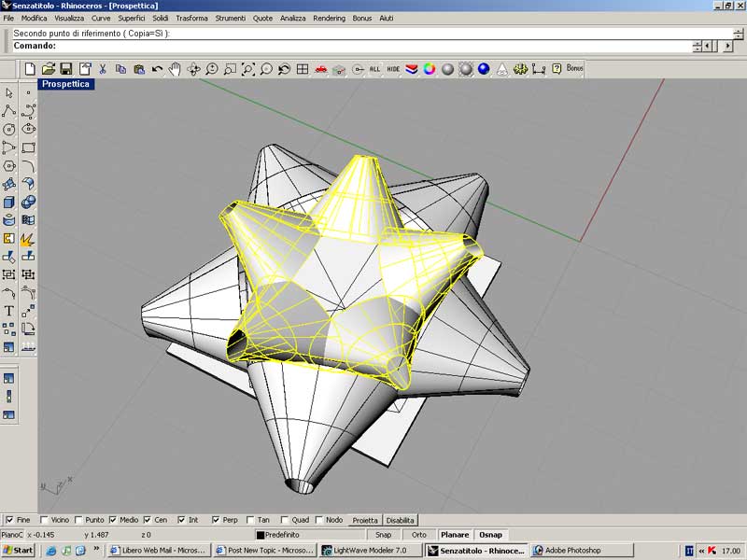Click the blue Render sphere icon
This screenshot has width=747, height=560.
pyautogui.click(x=484, y=69)
